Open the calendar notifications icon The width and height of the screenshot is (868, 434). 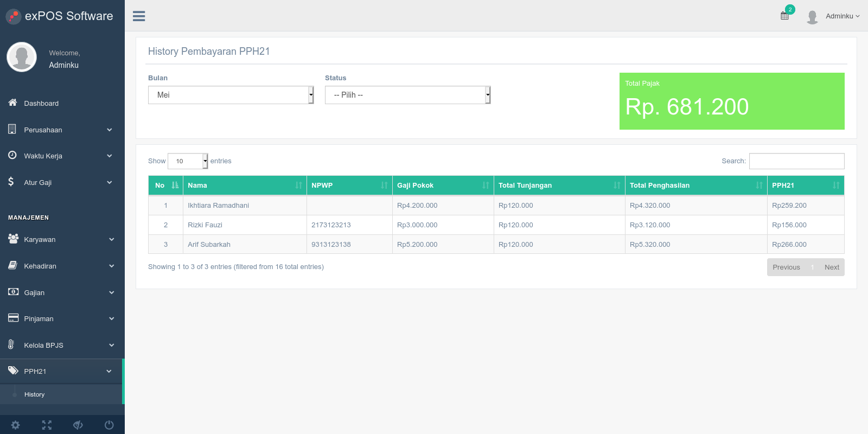(784, 16)
